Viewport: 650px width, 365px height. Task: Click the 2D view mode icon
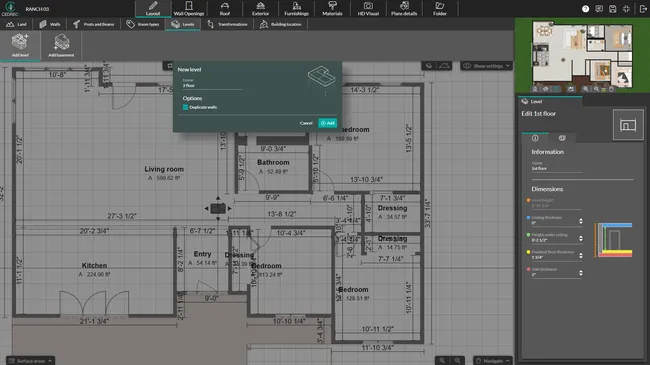click(429, 66)
